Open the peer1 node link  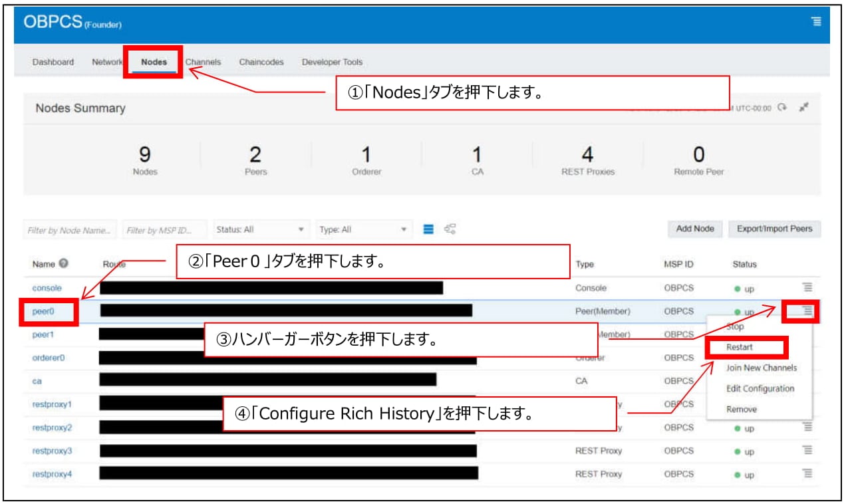tap(43, 334)
